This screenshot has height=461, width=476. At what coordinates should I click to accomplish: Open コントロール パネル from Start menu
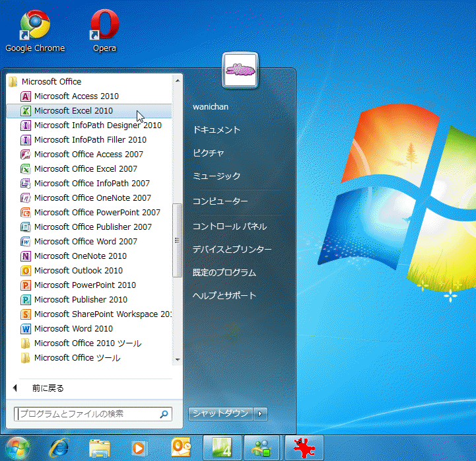230,227
